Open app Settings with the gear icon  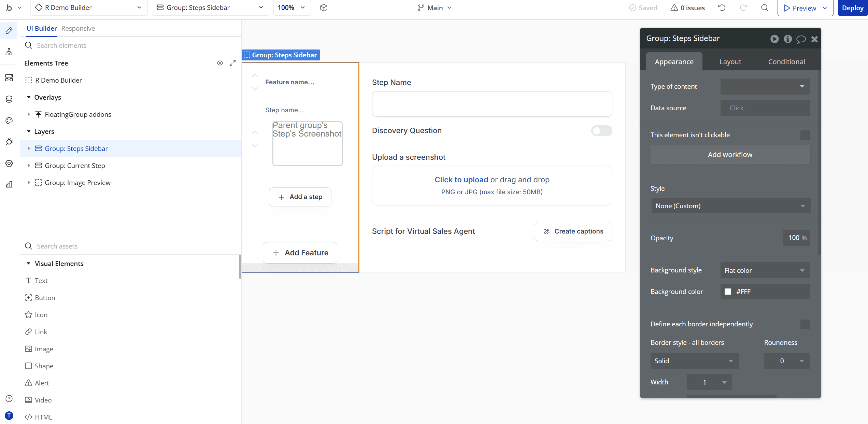[9, 163]
